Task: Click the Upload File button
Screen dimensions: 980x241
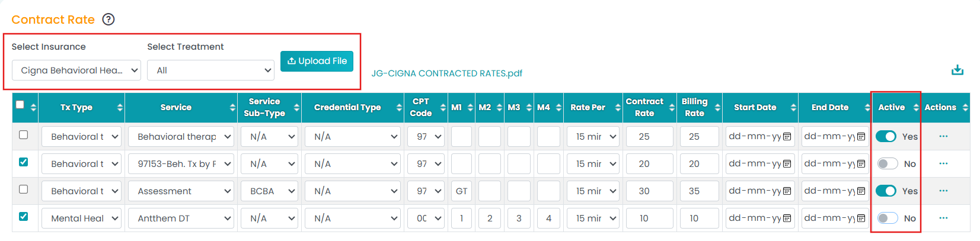Action: pyautogui.click(x=317, y=61)
